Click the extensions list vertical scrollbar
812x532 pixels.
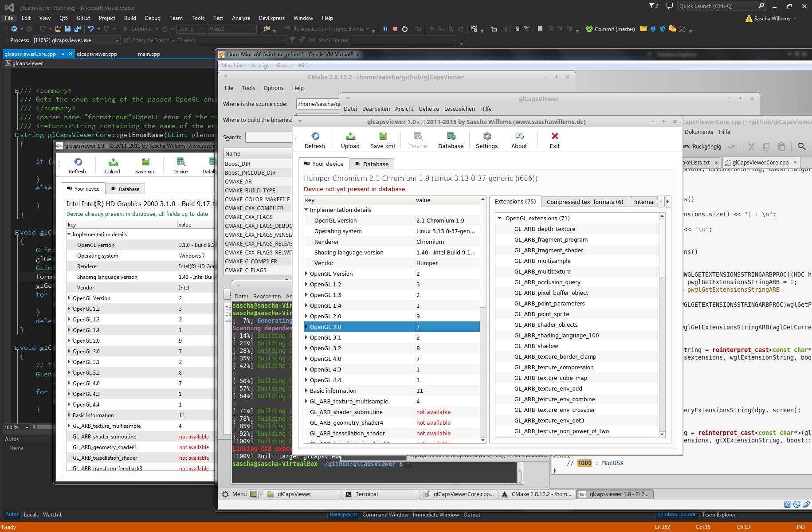pyautogui.click(x=662, y=325)
